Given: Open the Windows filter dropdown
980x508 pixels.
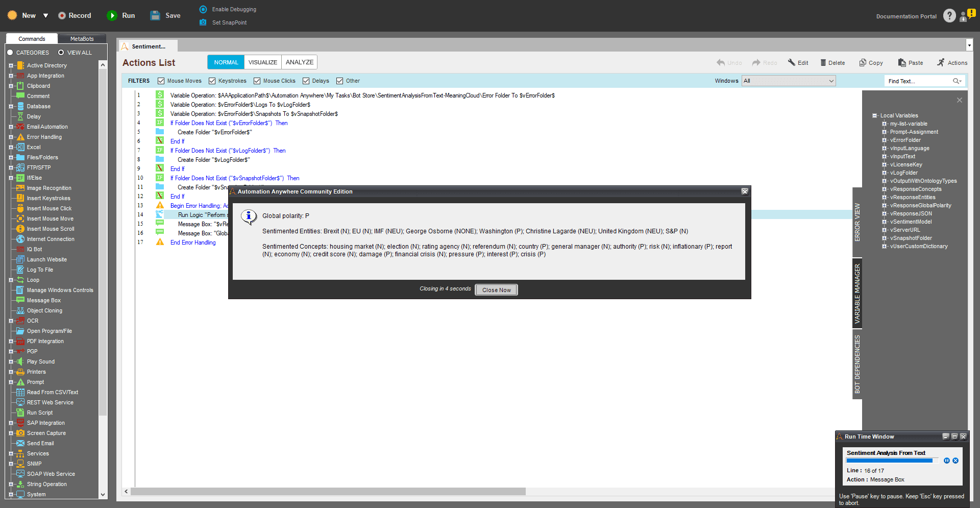Looking at the screenshot, I should pyautogui.click(x=789, y=81).
